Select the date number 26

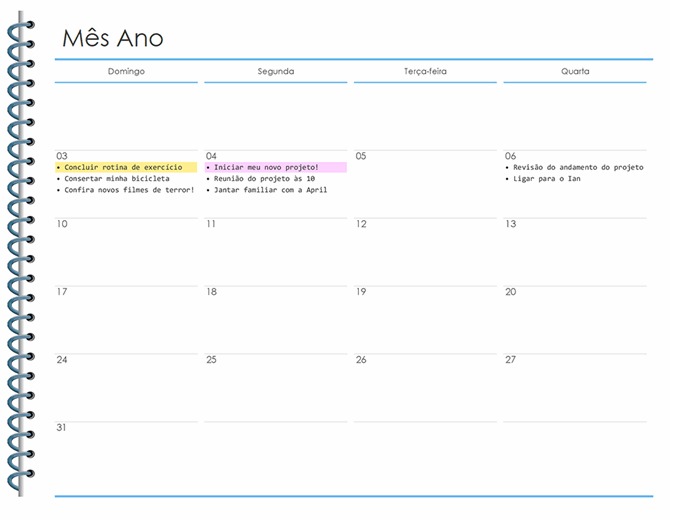[x=361, y=360]
